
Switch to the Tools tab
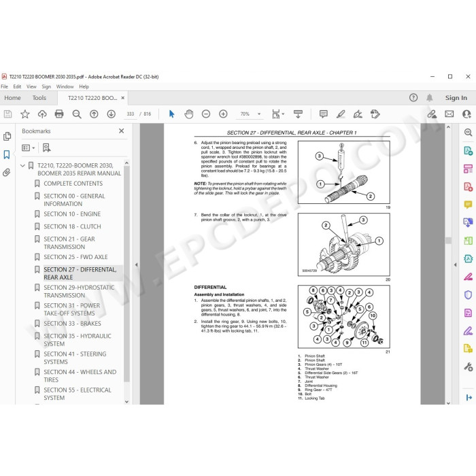(x=39, y=98)
